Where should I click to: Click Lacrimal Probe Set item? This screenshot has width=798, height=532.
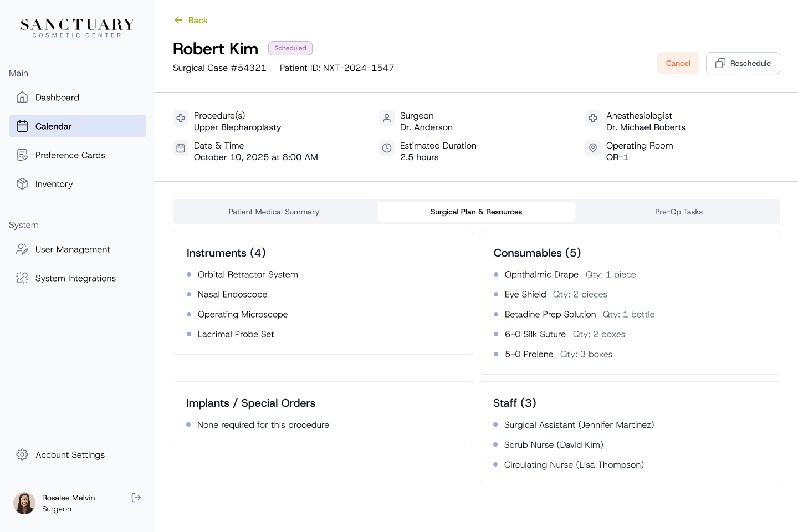click(x=236, y=334)
